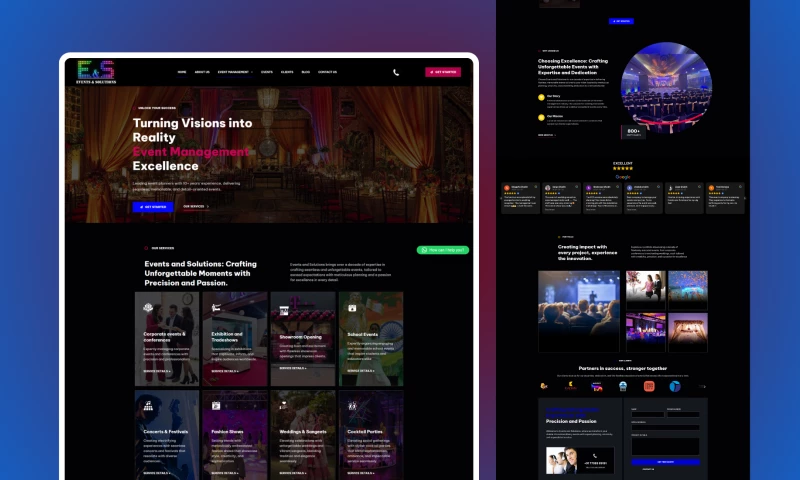Click the yellow Our Story bullet icon
The image size is (800, 480).
point(541,97)
